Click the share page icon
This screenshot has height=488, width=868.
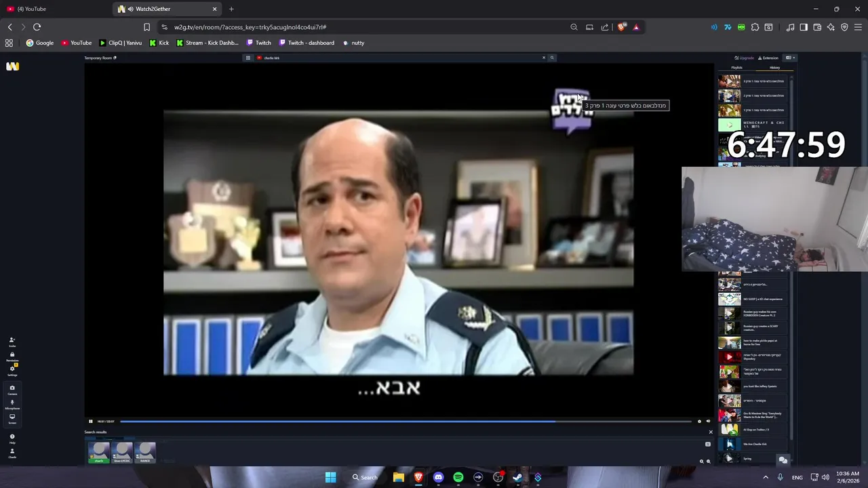605,27
